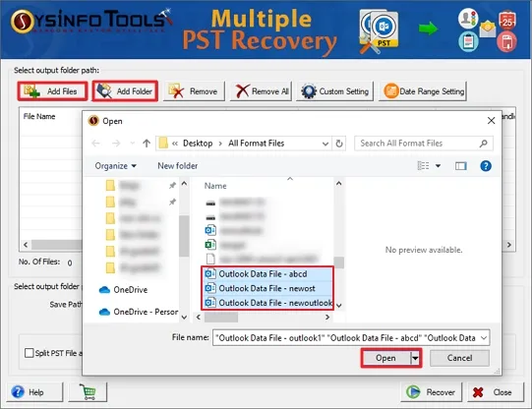This screenshot has height=409, width=532.
Task: Click the File Name column header
Action: pyautogui.click(x=39, y=116)
